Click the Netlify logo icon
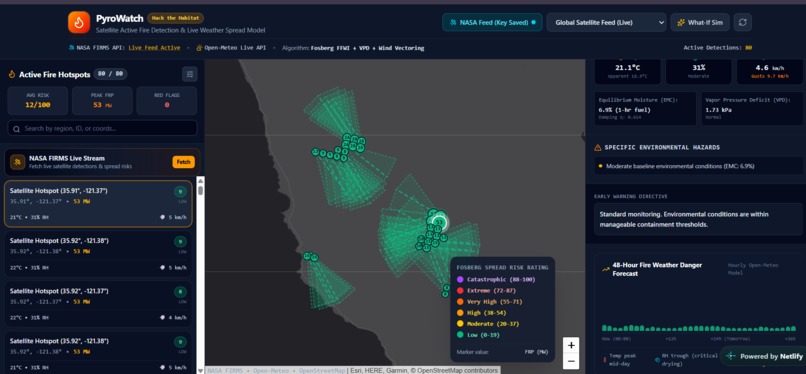The height and width of the screenshot is (374, 806). [731, 356]
